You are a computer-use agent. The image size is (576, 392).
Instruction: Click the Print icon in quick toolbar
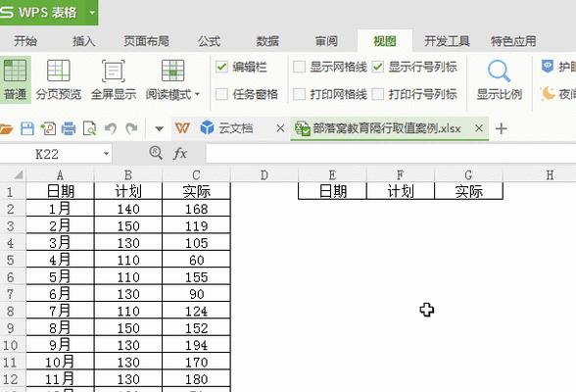(x=69, y=128)
